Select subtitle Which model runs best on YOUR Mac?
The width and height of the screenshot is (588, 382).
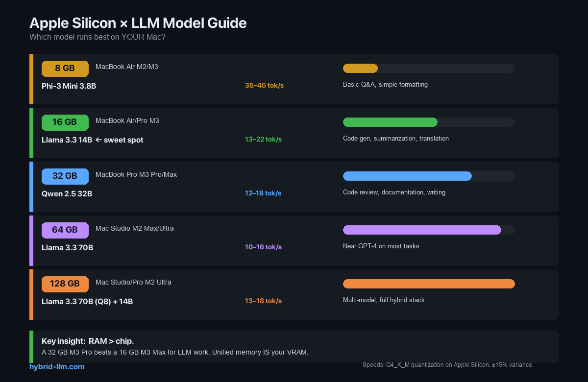coord(98,37)
